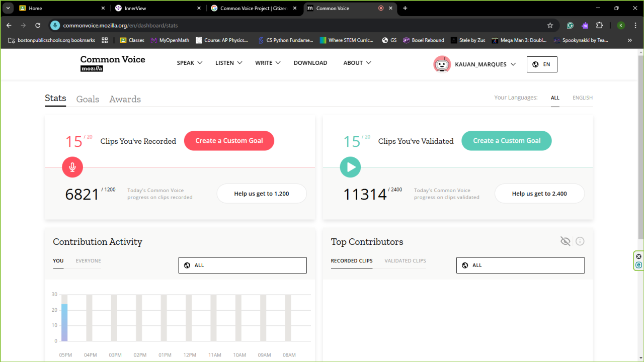Open Mega Man 3 bookmark

[x=519, y=40]
